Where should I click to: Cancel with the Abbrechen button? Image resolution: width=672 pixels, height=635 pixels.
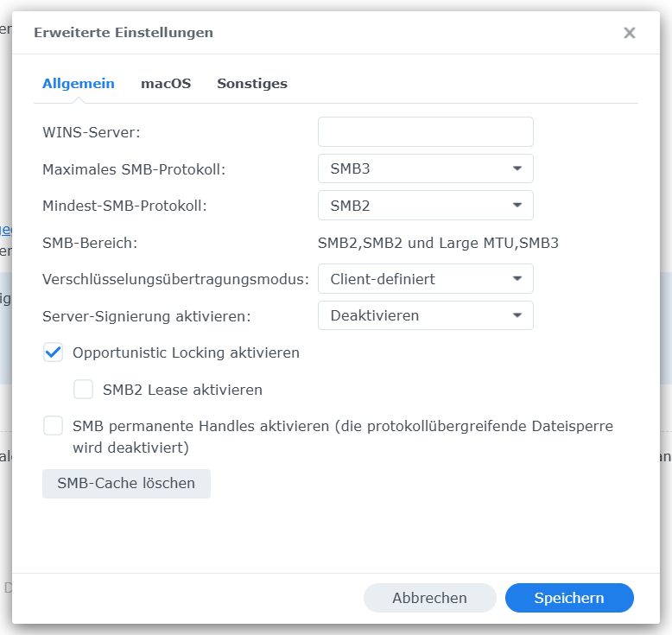point(429,598)
